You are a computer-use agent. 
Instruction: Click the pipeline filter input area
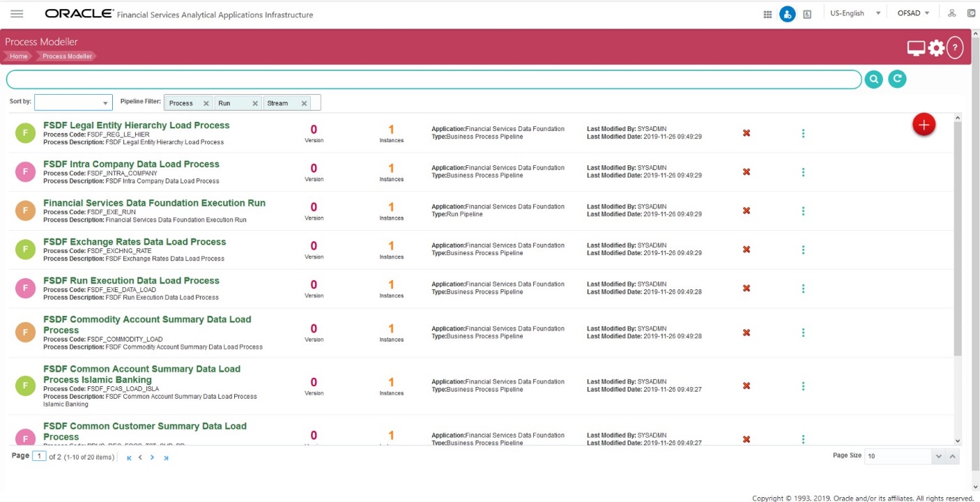(x=243, y=102)
